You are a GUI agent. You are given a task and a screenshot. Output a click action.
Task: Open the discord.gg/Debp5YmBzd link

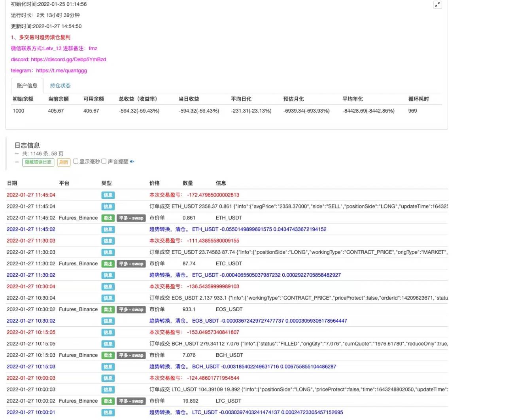[68, 59]
